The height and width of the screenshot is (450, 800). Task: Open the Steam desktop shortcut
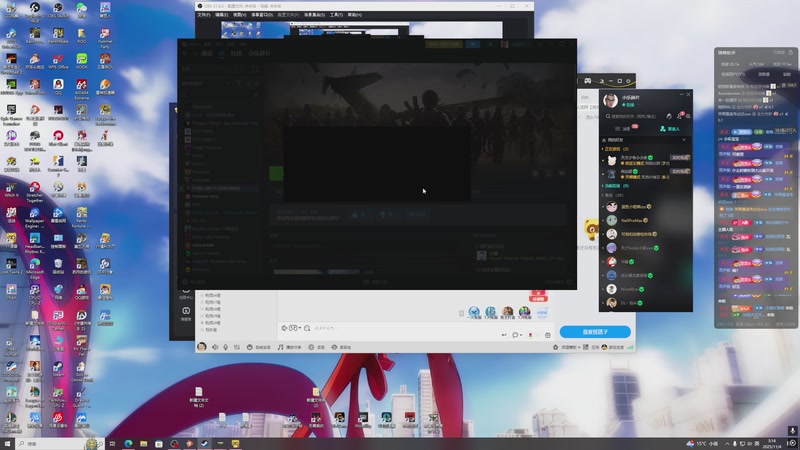(58, 369)
